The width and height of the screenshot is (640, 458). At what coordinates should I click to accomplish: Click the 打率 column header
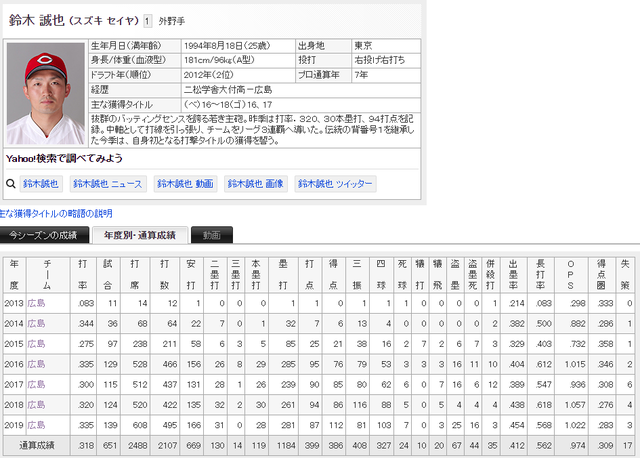point(83,275)
